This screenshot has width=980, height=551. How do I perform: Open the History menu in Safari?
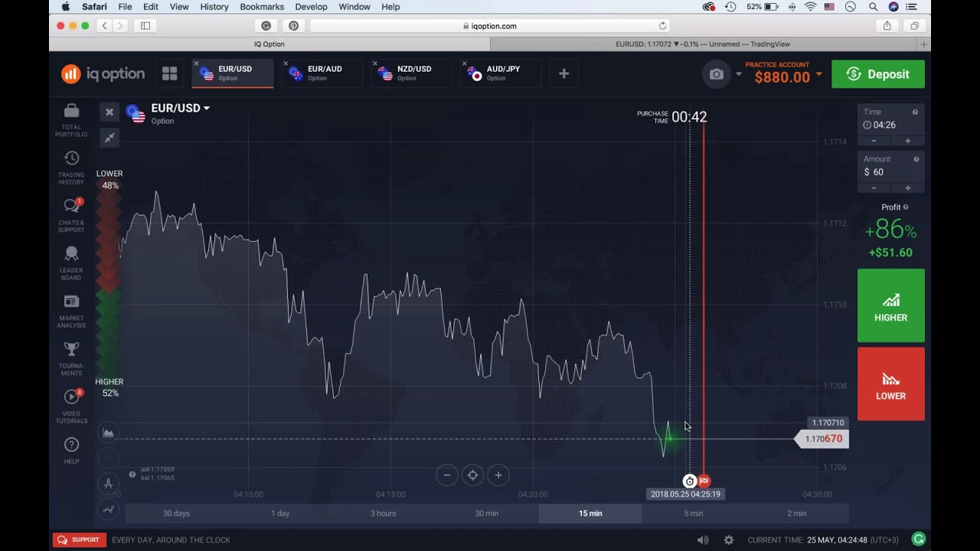214,7
